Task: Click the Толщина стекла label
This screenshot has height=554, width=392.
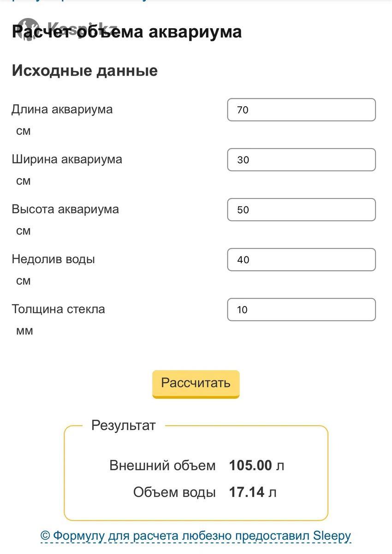Action: point(58,309)
